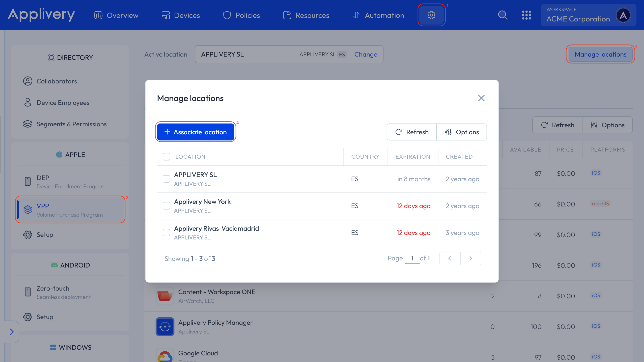Click the search magnifier icon
The image size is (644, 362).
tap(503, 15)
